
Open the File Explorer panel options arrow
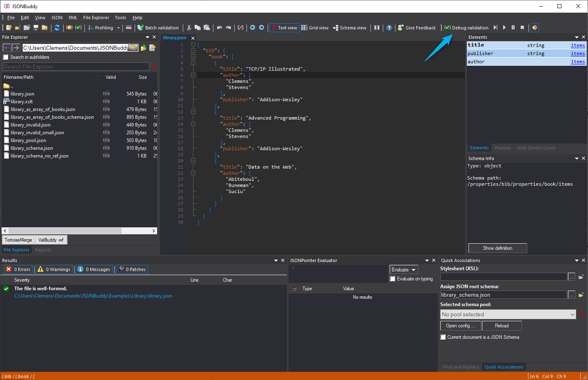coord(147,37)
